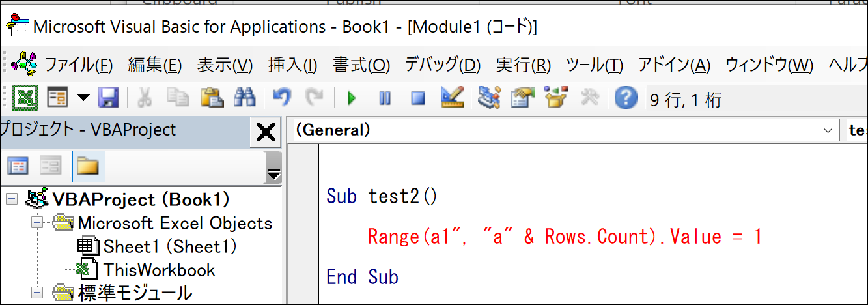
Task: Open the 挿入(I) menu
Action: coord(292,65)
